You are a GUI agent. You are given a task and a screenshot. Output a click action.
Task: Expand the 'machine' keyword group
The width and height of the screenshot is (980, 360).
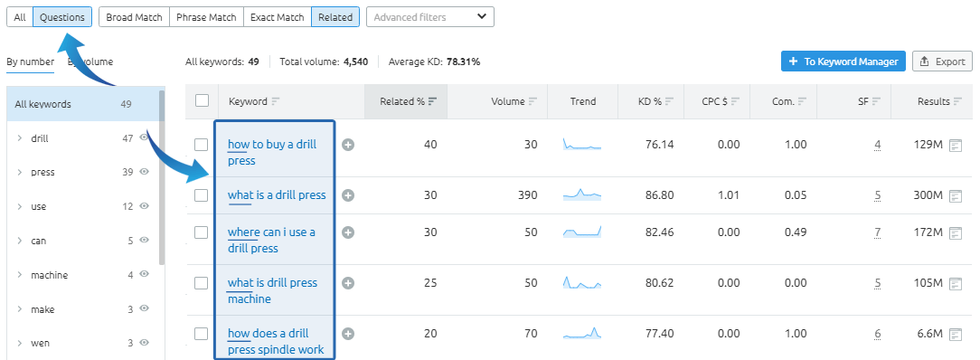tap(20, 275)
